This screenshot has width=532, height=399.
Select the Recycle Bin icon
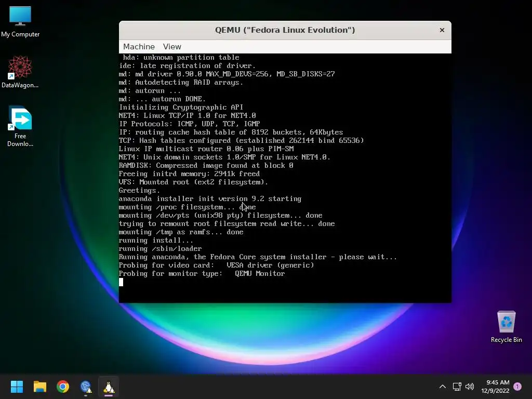point(506,326)
